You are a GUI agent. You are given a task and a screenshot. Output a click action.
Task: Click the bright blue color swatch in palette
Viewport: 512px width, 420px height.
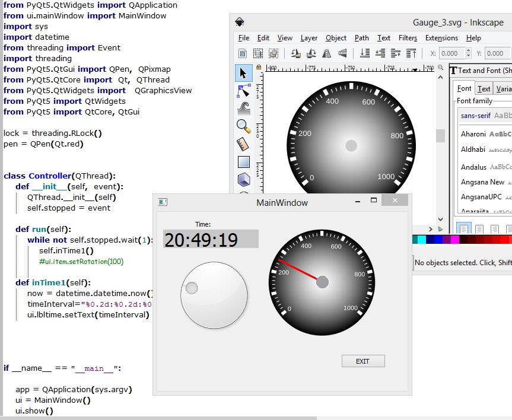tap(438, 240)
